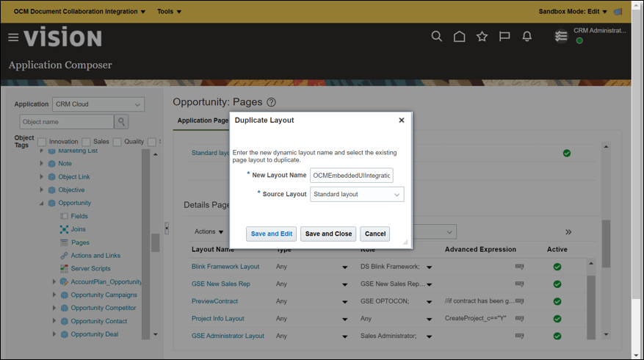Cancel the Duplicate Layout dialog
644x360 pixels.
click(375, 234)
